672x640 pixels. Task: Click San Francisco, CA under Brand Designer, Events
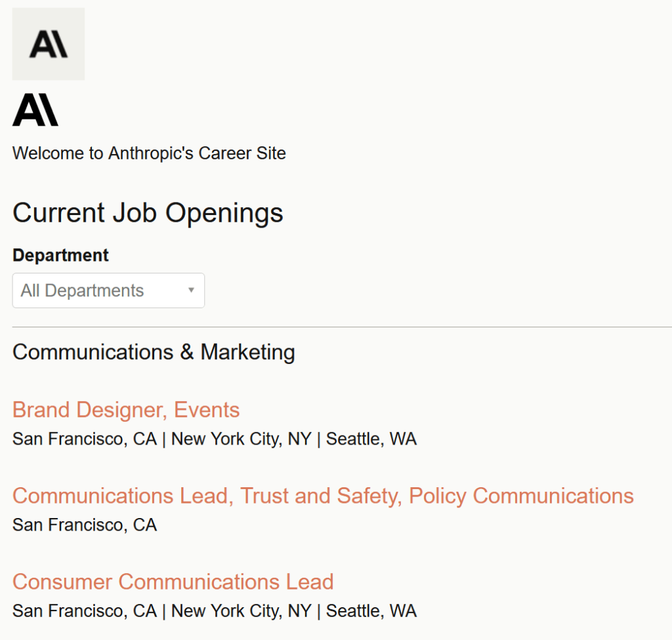[85, 439]
